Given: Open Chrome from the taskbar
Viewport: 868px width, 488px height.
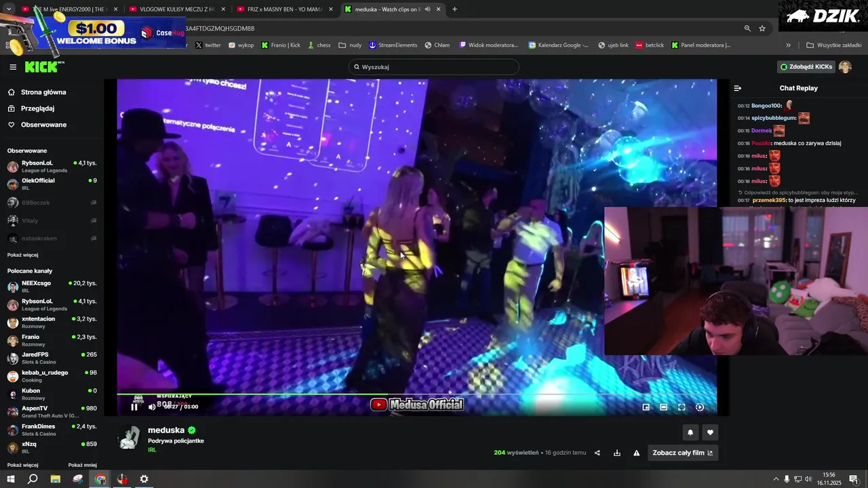Looking at the screenshot, I should point(100,479).
